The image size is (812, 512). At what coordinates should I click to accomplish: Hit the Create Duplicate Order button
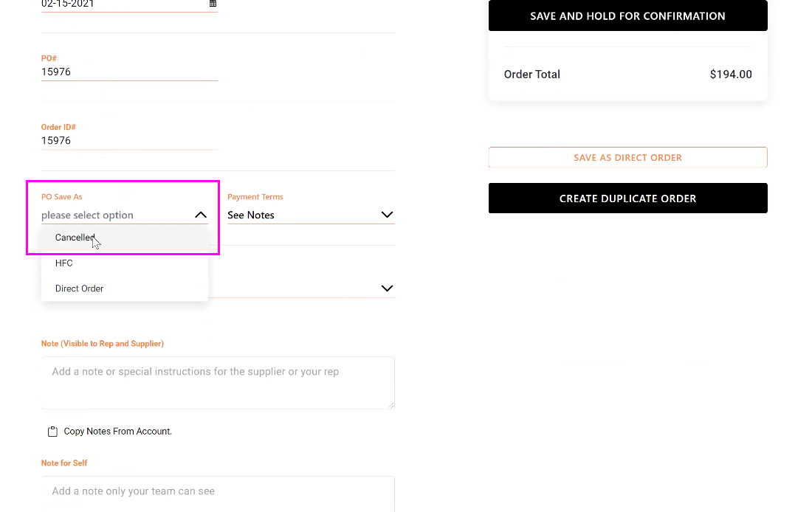coord(627,198)
